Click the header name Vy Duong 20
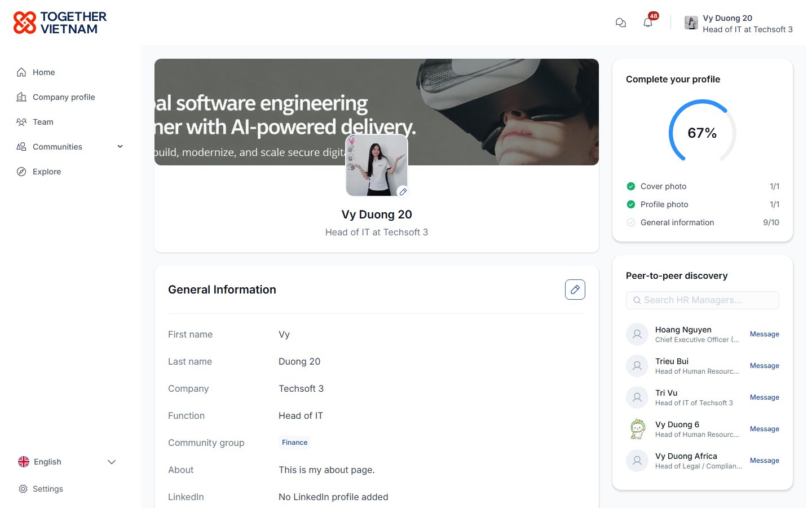 [x=727, y=18]
